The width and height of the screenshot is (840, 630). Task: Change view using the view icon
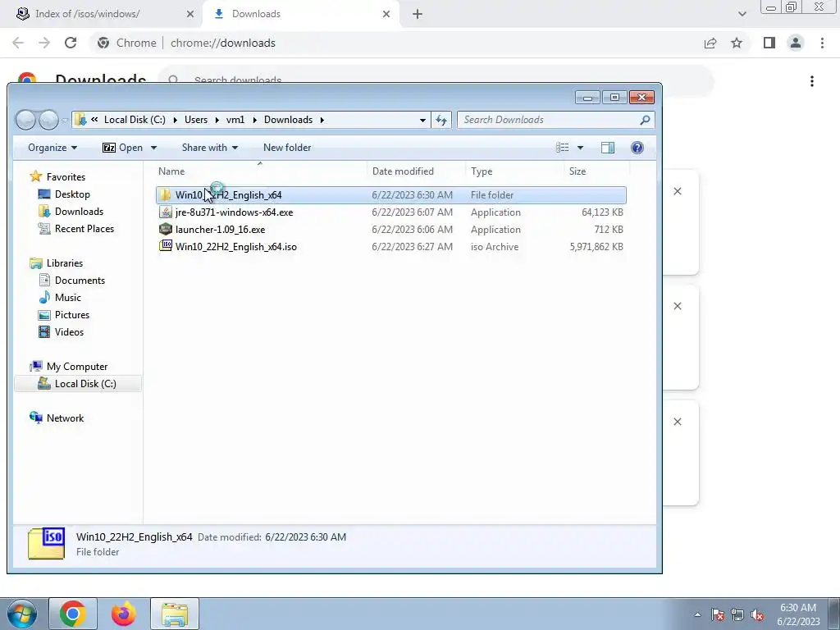point(563,148)
